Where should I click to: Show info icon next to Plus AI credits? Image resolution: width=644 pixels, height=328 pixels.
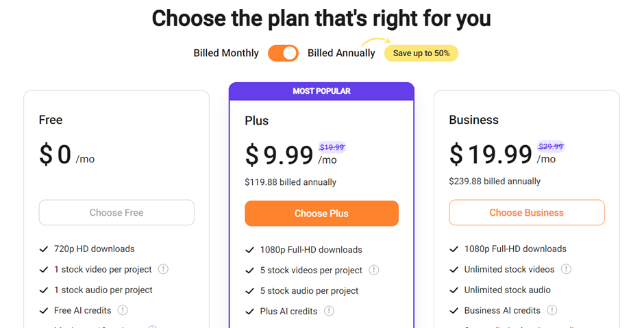(329, 311)
